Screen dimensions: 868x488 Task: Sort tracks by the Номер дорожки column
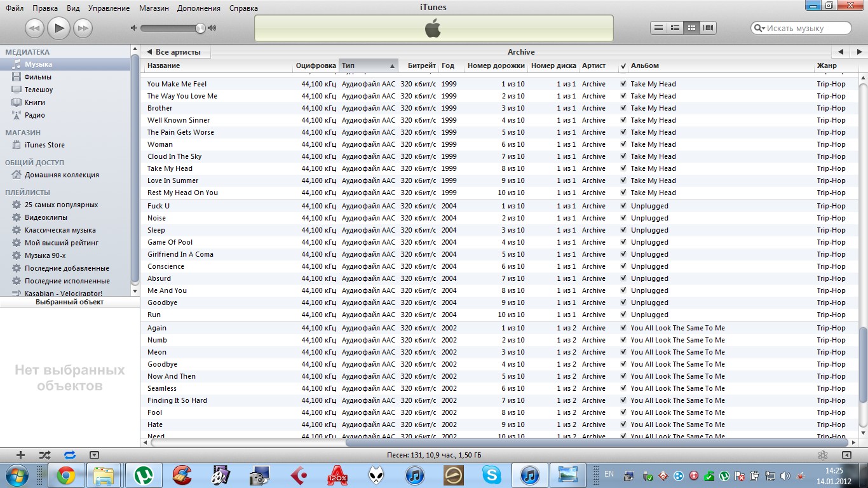(x=496, y=65)
